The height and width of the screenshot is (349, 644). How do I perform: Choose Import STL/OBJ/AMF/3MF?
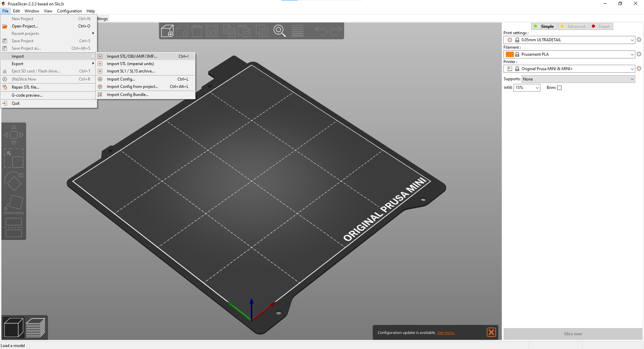pyautogui.click(x=146, y=56)
